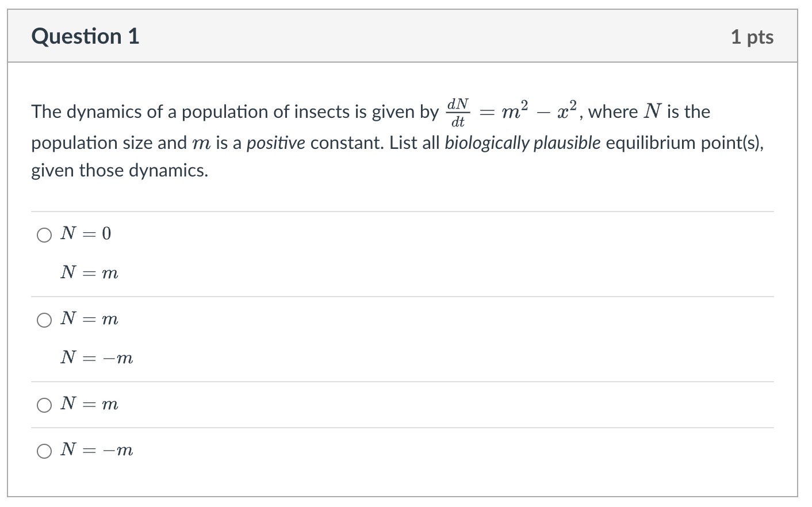
Task: Click the first answer option's radio circle
Action: pyautogui.click(x=44, y=235)
